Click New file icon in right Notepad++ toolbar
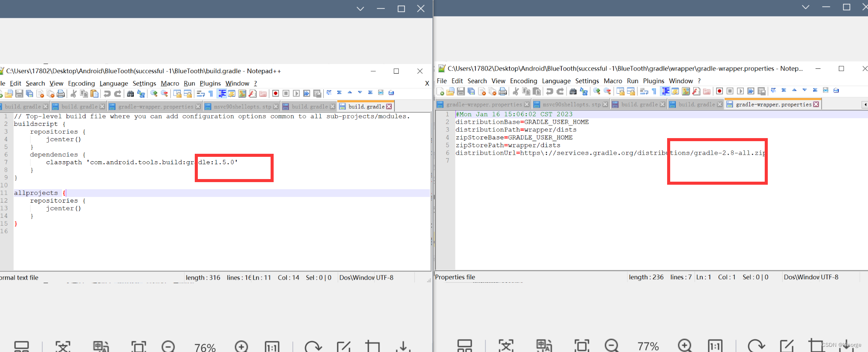 coord(440,91)
